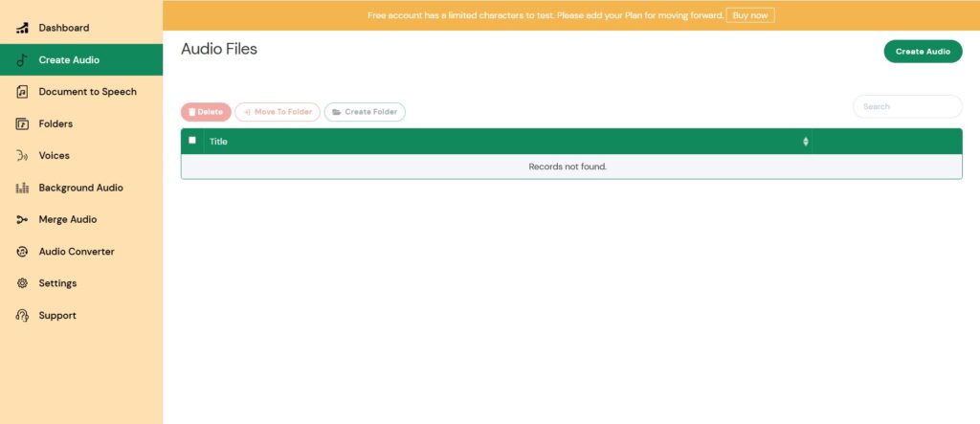Viewport: 980px width, 424px height.
Task: Click the Document to Speech icon
Action: coord(23,92)
